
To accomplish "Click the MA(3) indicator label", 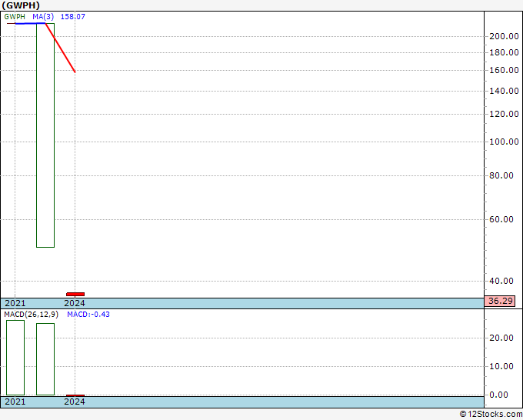I will point(43,17).
